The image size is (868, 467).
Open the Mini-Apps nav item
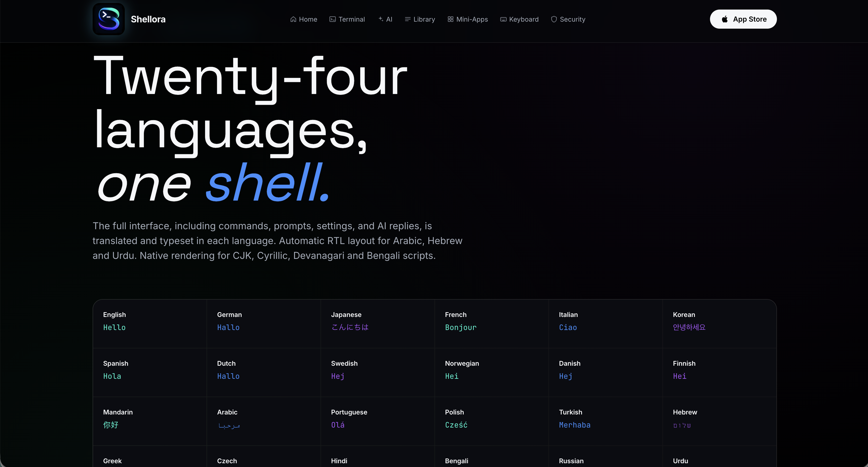tap(472, 19)
